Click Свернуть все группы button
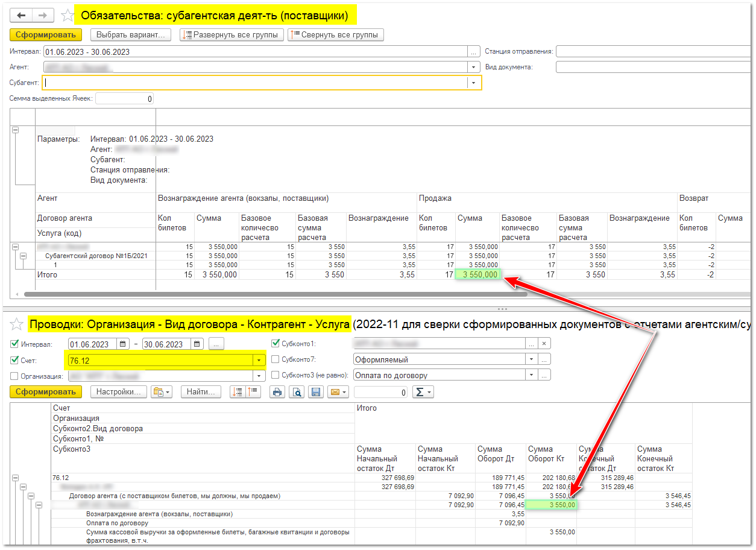Viewport: 756px width, 550px height. point(336,35)
